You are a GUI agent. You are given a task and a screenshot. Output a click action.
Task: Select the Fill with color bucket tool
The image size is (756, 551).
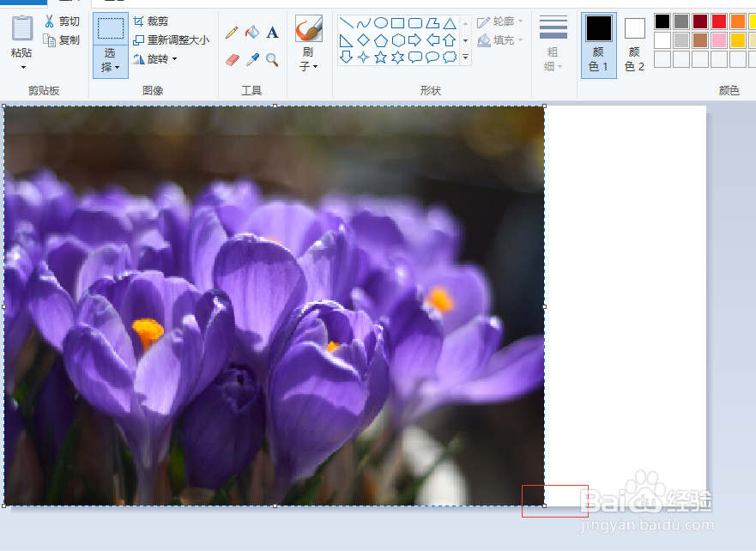pyautogui.click(x=252, y=33)
